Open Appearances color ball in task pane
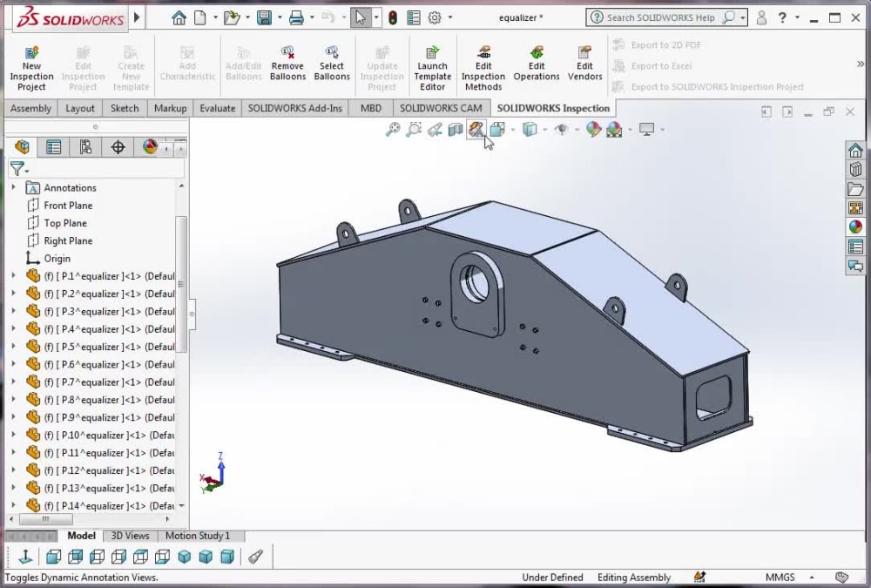Image resolution: width=871 pixels, height=588 pixels. (855, 226)
